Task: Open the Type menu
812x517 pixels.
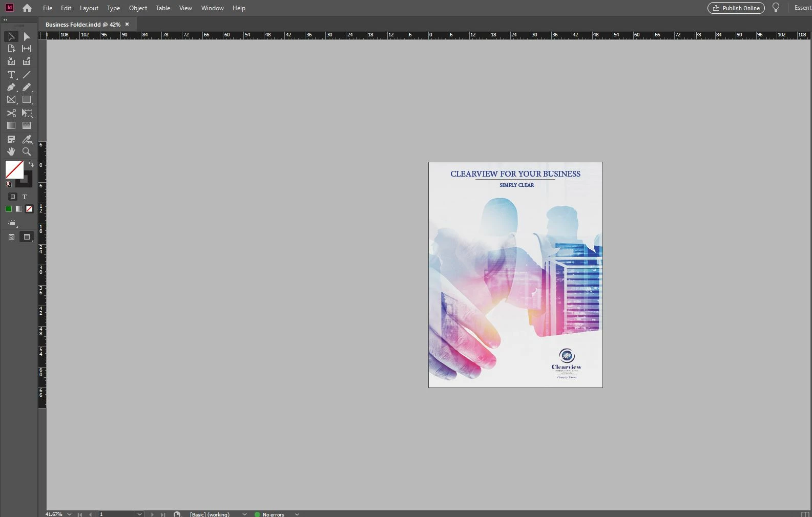Action: tap(114, 8)
